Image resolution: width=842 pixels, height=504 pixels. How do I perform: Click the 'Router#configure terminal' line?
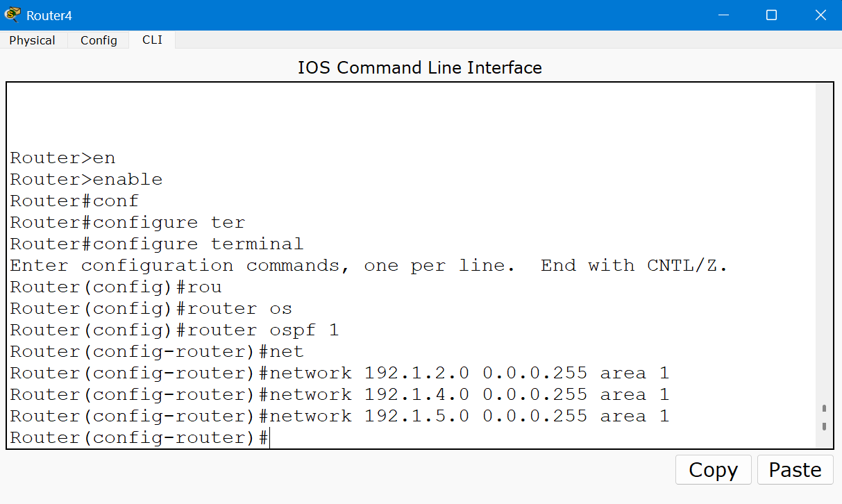pos(156,244)
